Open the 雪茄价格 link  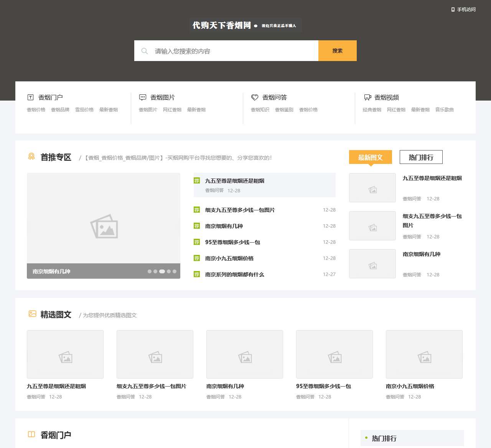pos(85,109)
